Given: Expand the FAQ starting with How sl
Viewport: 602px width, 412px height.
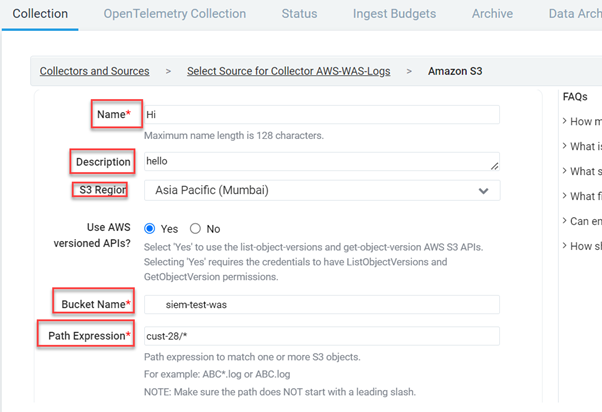Looking at the screenshot, I should pyautogui.click(x=582, y=246).
